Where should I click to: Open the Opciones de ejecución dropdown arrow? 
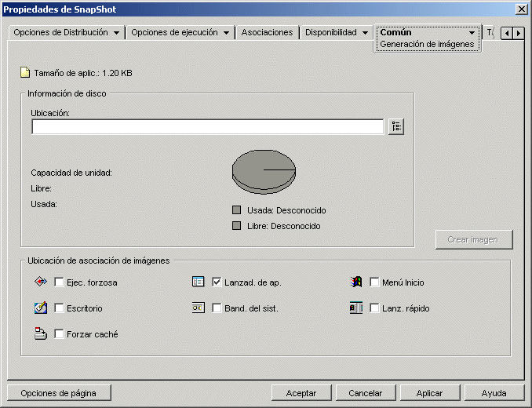coord(226,33)
